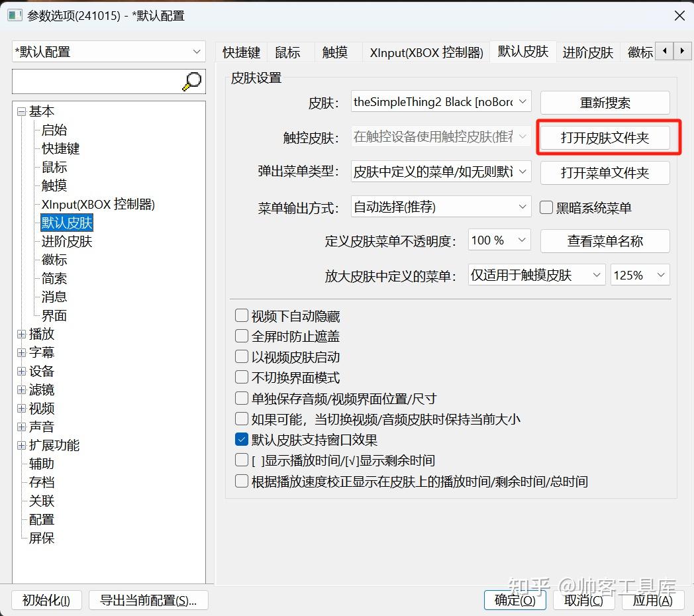694x616 pixels.
Task: Click the 查看菜单名称 button
Action: pyautogui.click(x=605, y=240)
